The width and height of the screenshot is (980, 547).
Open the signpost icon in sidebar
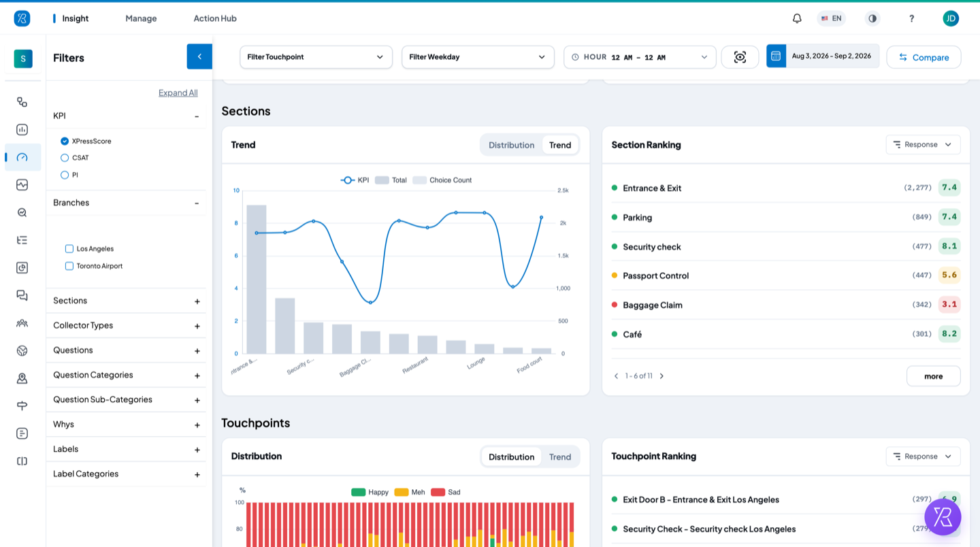tap(22, 405)
